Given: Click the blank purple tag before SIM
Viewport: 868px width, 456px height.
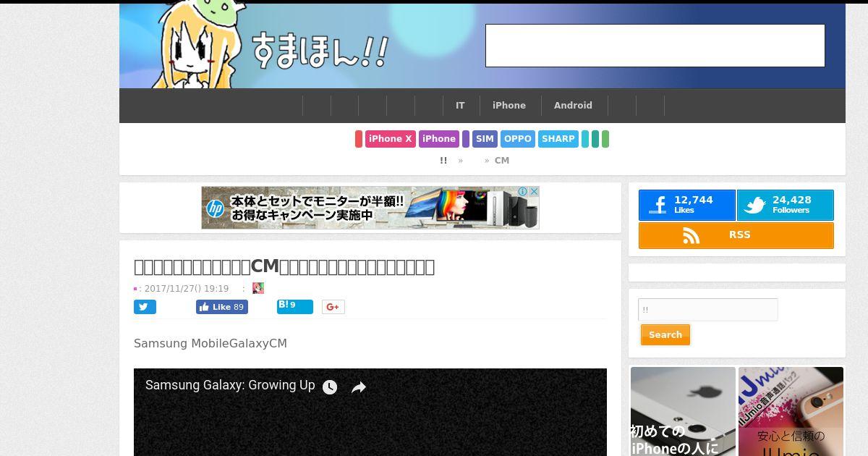Looking at the screenshot, I should [x=466, y=139].
